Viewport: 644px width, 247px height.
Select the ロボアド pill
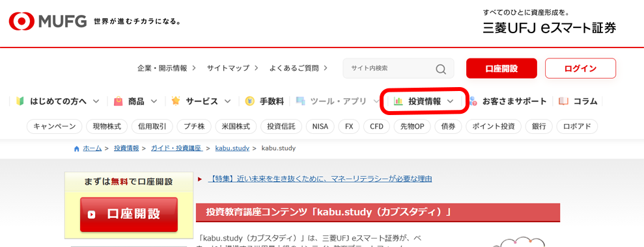(x=577, y=126)
